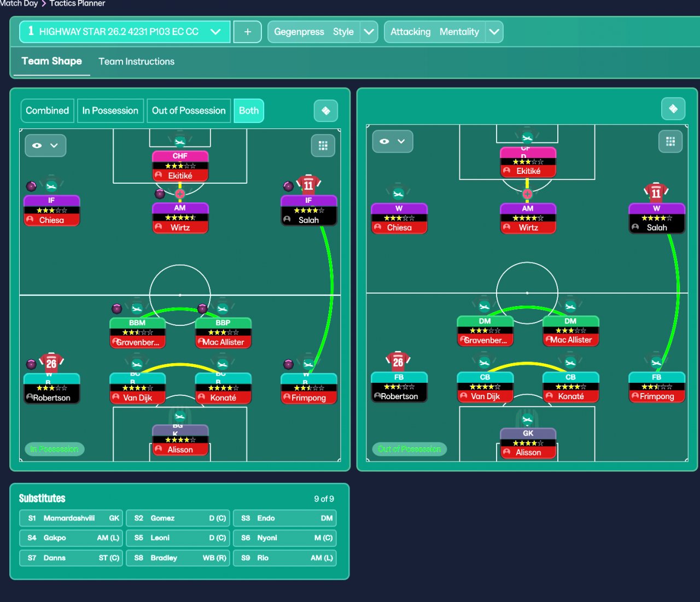700x602 pixels.
Task: Select Salah's W player card
Action: [x=656, y=218]
